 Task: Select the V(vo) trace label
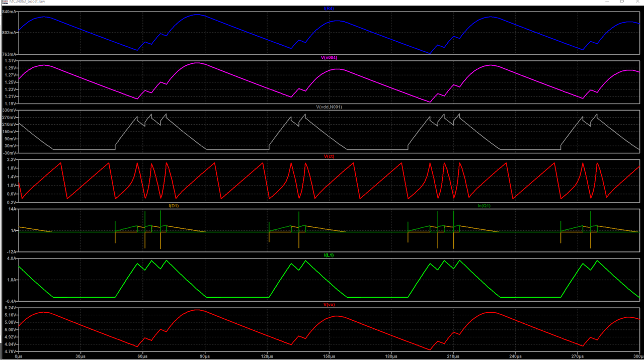click(329, 304)
